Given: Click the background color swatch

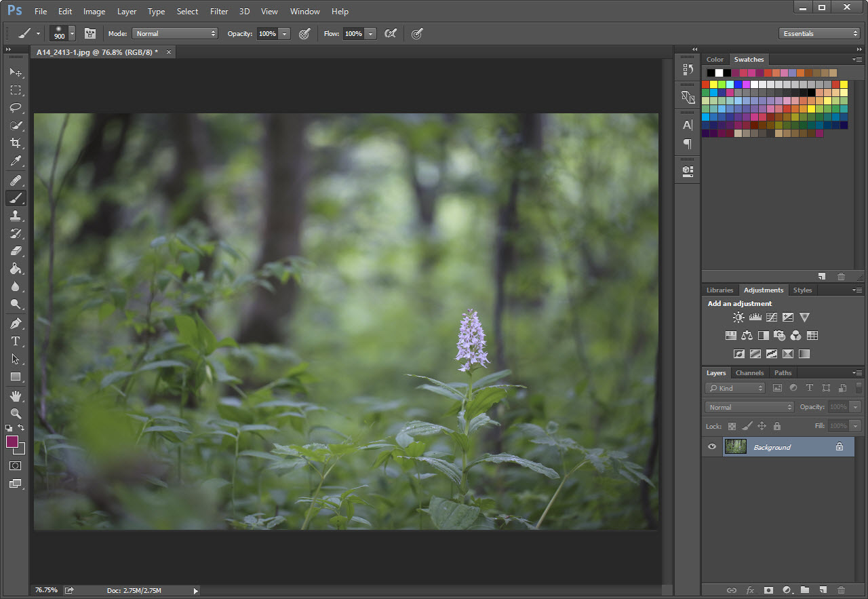Looking at the screenshot, I should tap(21, 450).
